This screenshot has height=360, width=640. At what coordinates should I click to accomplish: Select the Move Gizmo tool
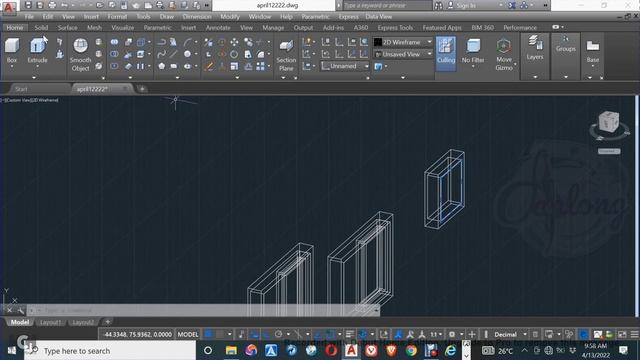point(504,54)
